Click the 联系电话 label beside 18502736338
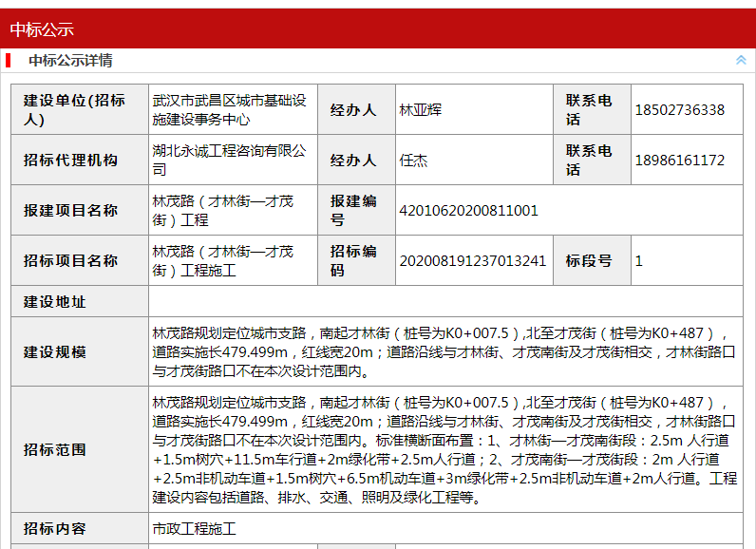This screenshot has height=549, width=756. click(592, 109)
